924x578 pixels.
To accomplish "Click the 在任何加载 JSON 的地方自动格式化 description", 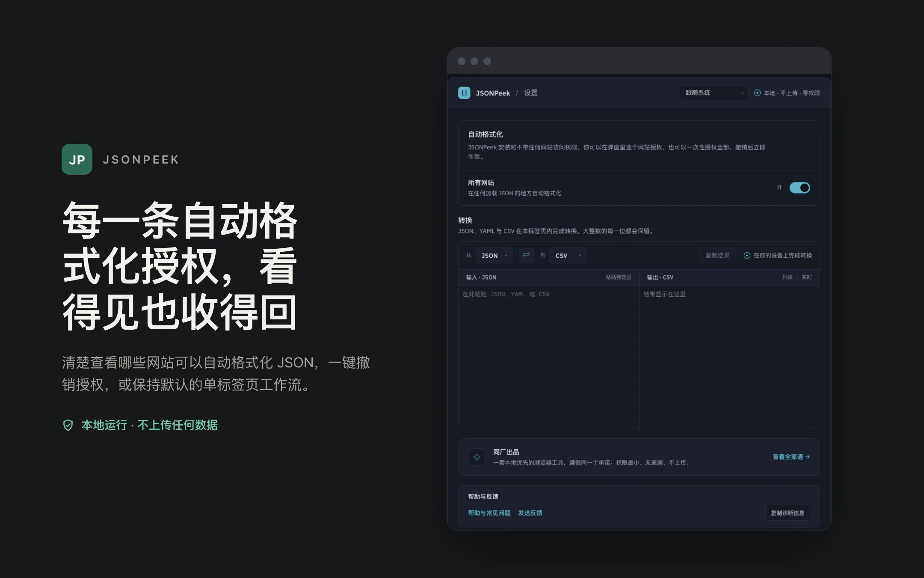I will coord(515,194).
